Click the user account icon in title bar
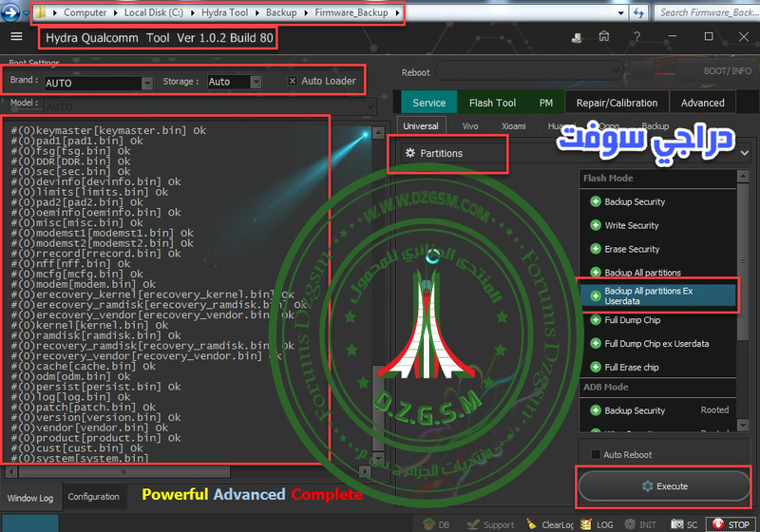This screenshot has width=760, height=532. (x=577, y=37)
